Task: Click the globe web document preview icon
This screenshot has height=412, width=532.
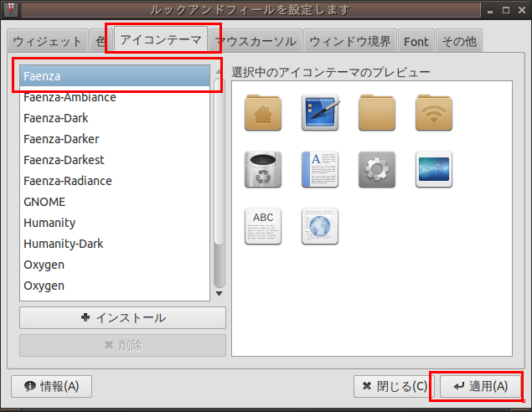Action: coord(320,226)
